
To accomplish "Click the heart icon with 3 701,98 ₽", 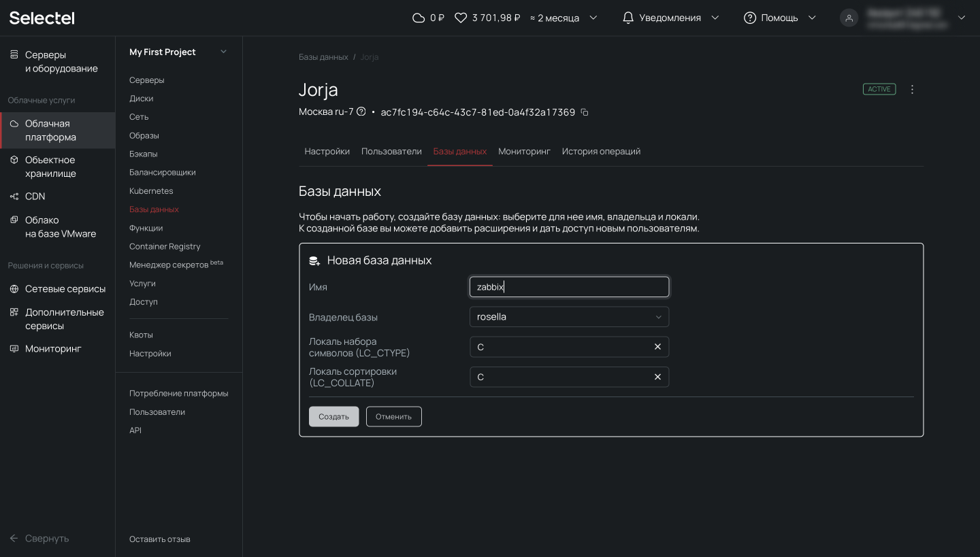I will pos(461,17).
